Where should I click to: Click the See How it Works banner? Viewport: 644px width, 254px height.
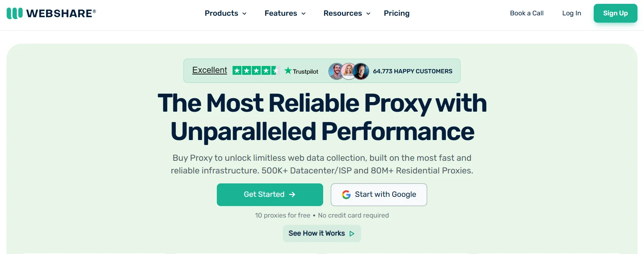tap(322, 233)
